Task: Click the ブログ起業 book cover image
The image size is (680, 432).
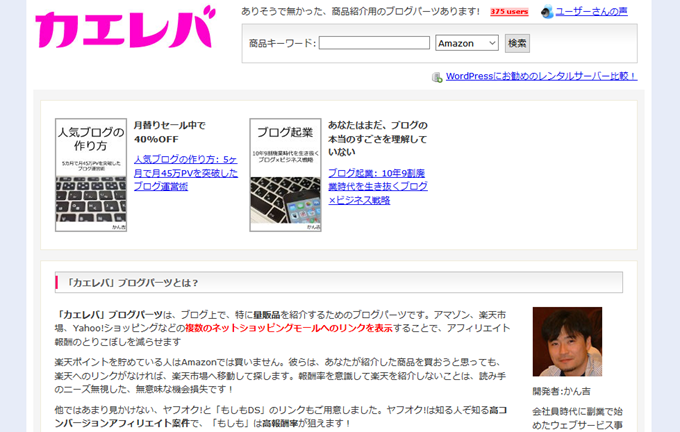Action: coord(285,175)
